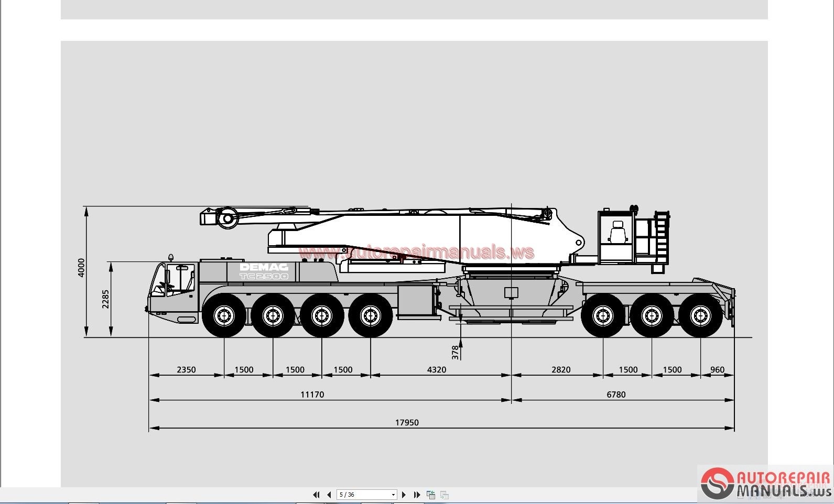Go to the previous page
The height and width of the screenshot is (504, 834).
[329, 495]
